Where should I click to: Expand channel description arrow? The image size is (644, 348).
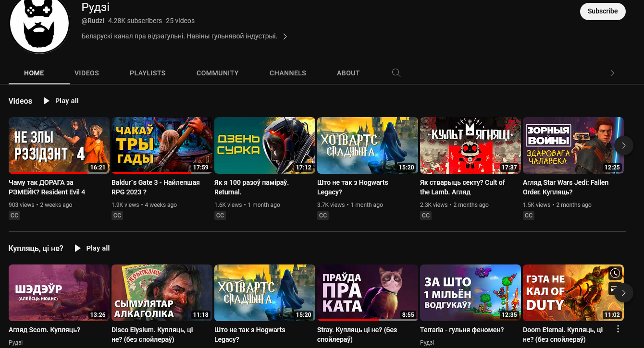(x=285, y=36)
